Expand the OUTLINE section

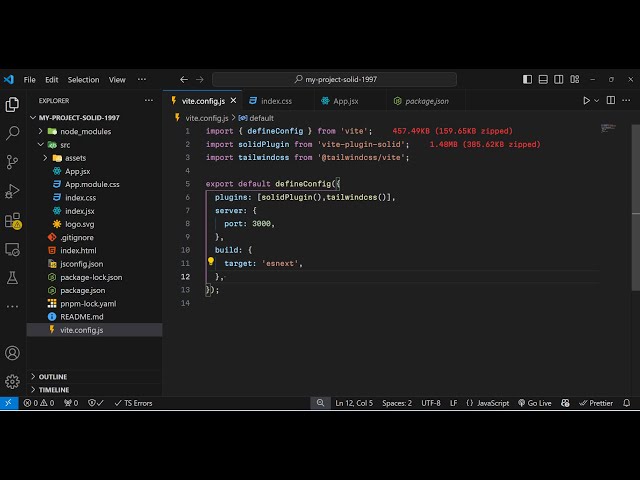(x=52, y=377)
